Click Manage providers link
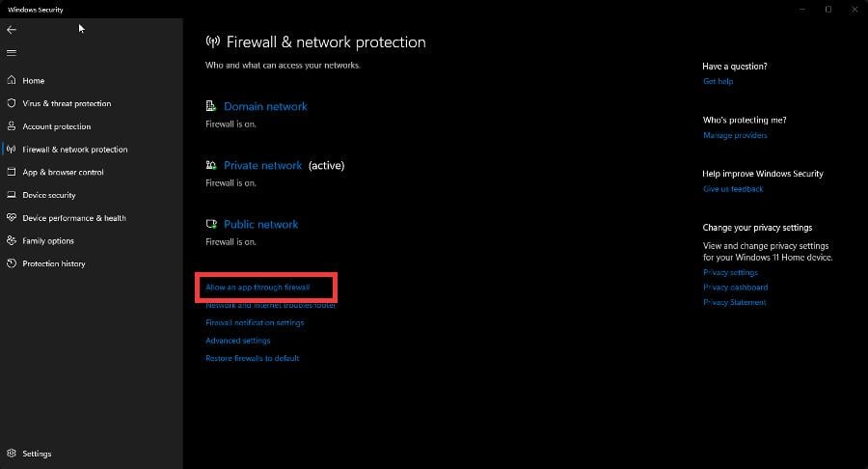868x469 pixels. tap(735, 135)
